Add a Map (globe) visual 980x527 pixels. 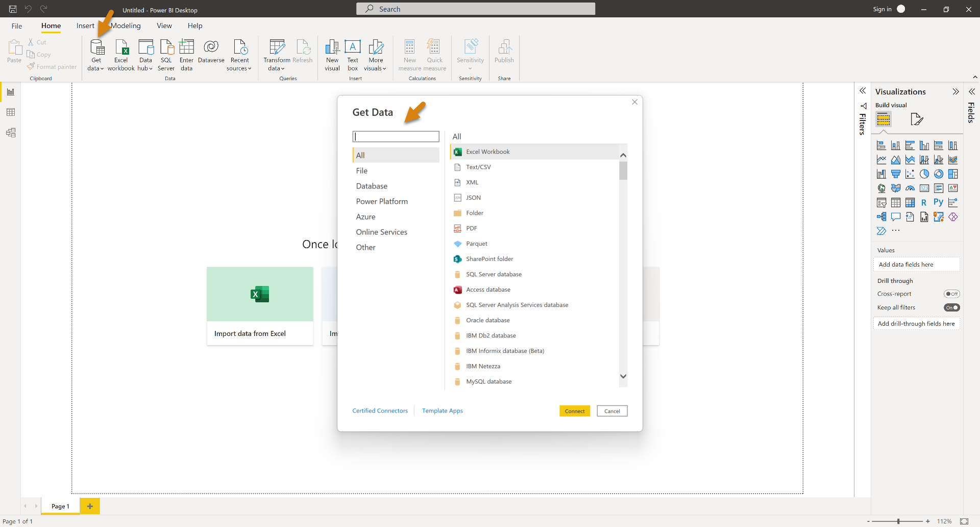click(x=881, y=188)
